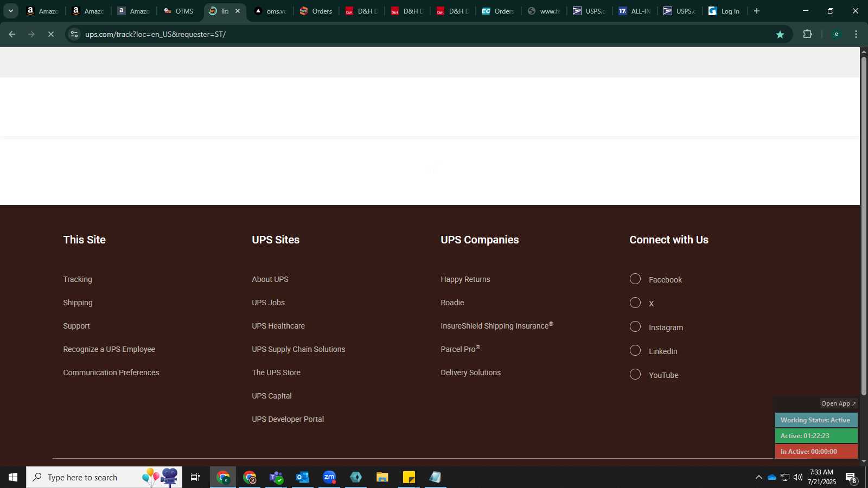Viewport: 868px width, 488px height.
Task: Close the UPS tracking tab
Action: (238, 11)
